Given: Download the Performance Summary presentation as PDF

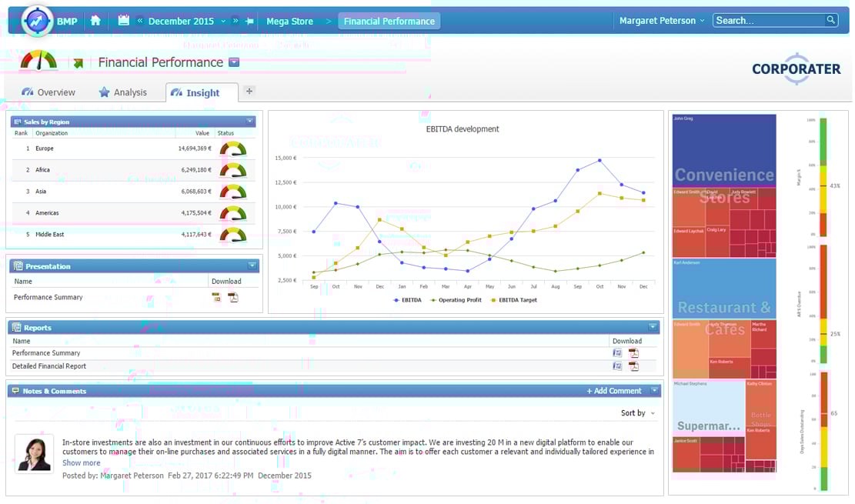Looking at the screenshot, I should [x=233, y=296].
